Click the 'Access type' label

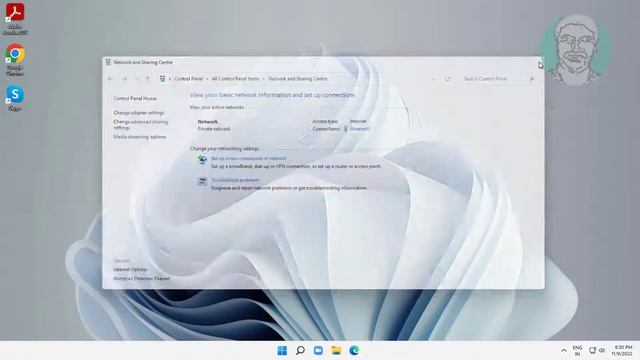pyautogui.click(x=325, y=121)
